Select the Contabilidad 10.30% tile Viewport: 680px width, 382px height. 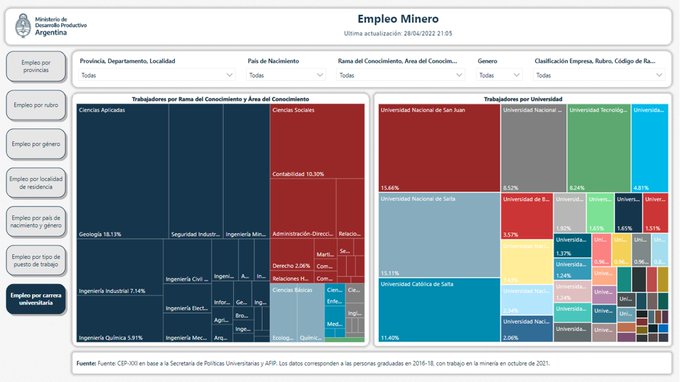317,141
